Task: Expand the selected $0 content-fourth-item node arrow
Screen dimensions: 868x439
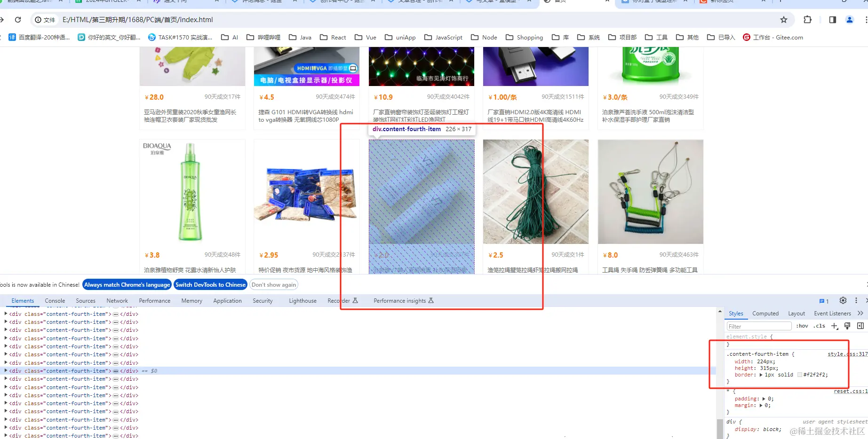Action: coord(6,371)
